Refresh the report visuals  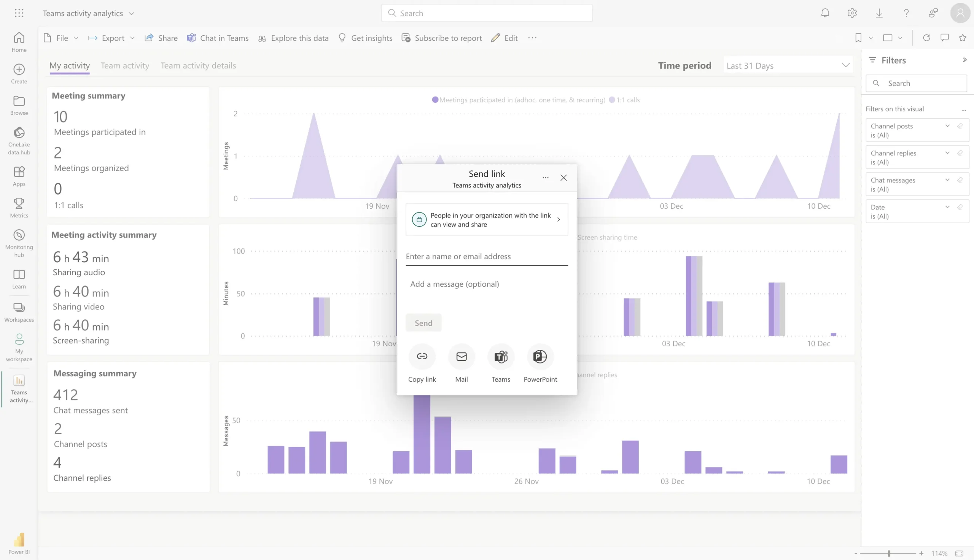pyautogui.click(x=926, y=38)
